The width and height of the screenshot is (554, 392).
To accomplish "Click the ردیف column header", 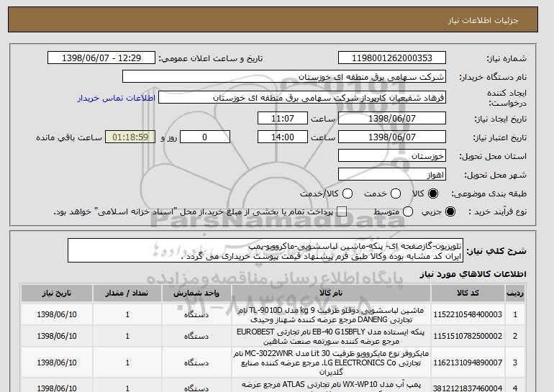I will (514, 293).
